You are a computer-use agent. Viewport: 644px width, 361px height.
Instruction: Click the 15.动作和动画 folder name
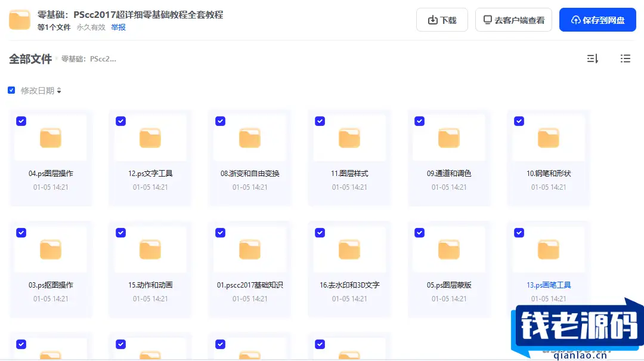coord(150,285)
